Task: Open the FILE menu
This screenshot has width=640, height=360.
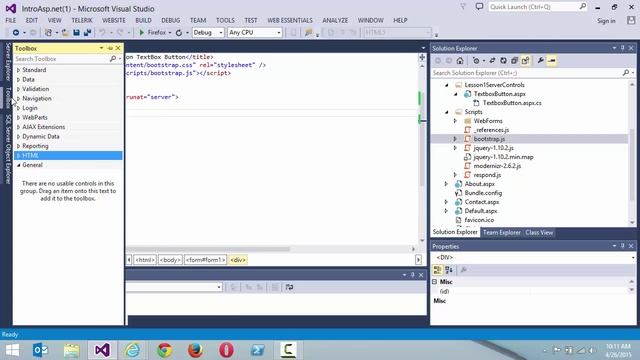Action: [11, 20]
